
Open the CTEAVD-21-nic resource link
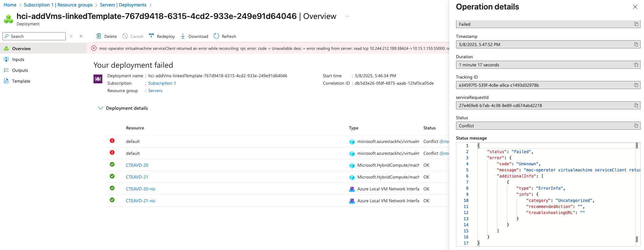pos(141,201)
